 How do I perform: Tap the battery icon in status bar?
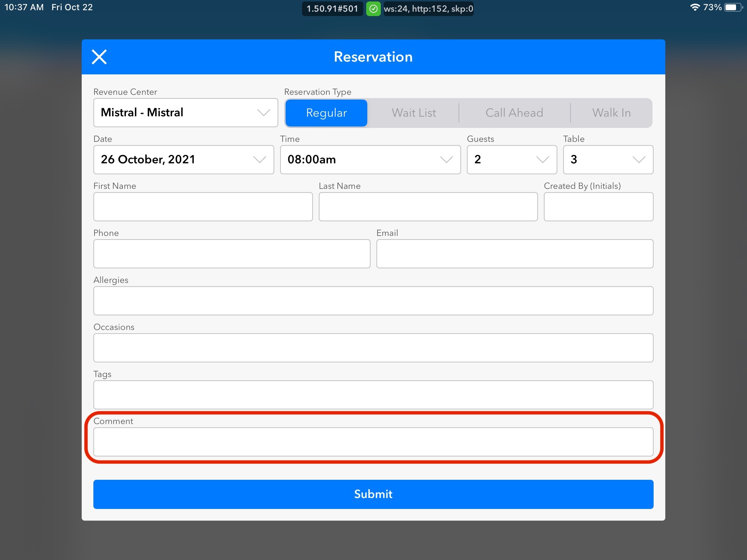(x=732, y=7)
